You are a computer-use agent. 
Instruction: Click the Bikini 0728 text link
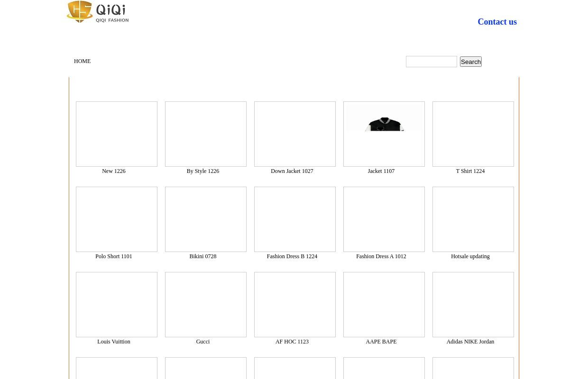pos(203,256)
